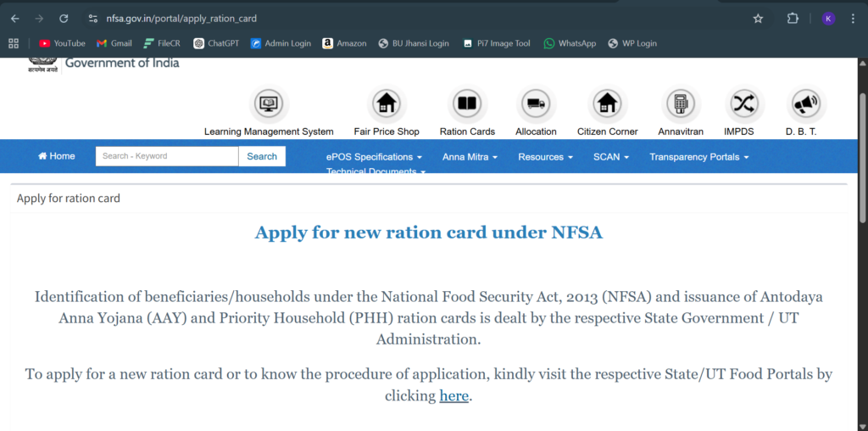Click the Fair Price Shop house icon
868x431 pixels.
coord(387,104)
